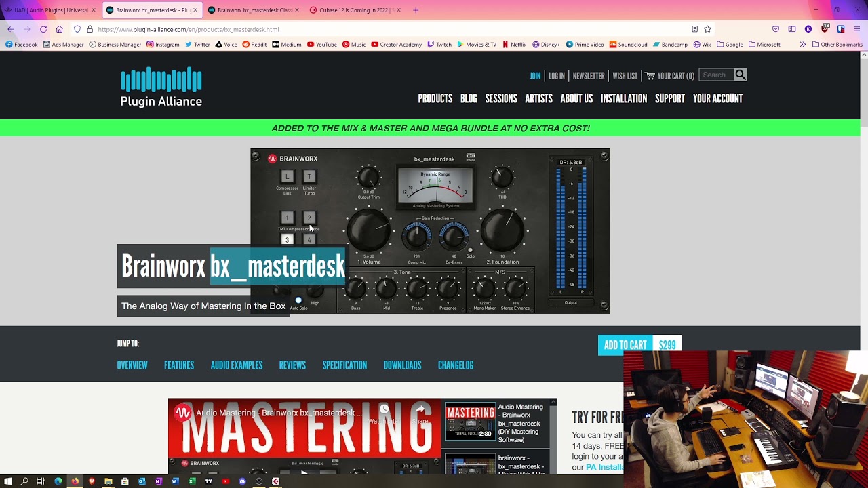Bookmark this page with the star icon
Image resolution: width=868 pixels, height=488 pixels.
pyautogui.click(x=707, y=29)
